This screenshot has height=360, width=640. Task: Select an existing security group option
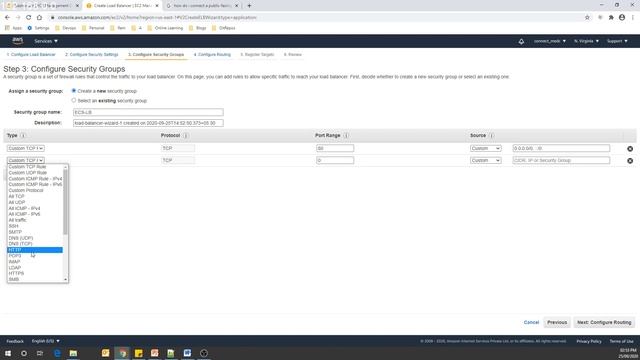[x=74, y=100]
